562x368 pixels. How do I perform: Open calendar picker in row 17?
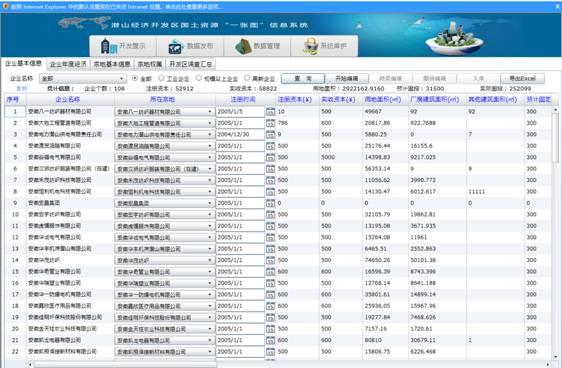point(270,295)
